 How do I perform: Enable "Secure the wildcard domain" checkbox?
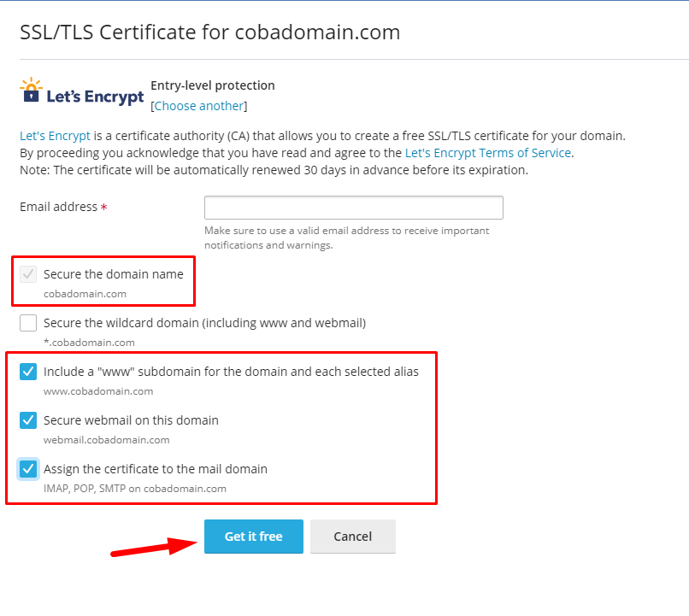(x=29, y=322)
